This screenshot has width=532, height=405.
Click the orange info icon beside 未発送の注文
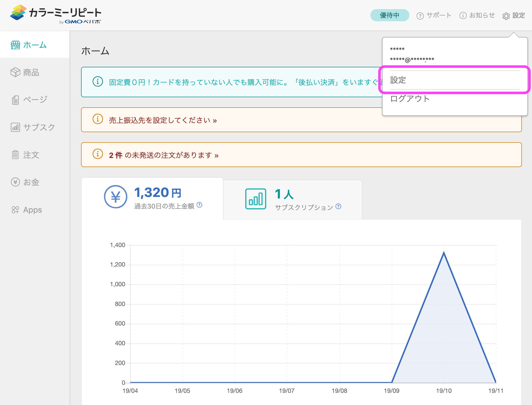[x=98, y=154]
